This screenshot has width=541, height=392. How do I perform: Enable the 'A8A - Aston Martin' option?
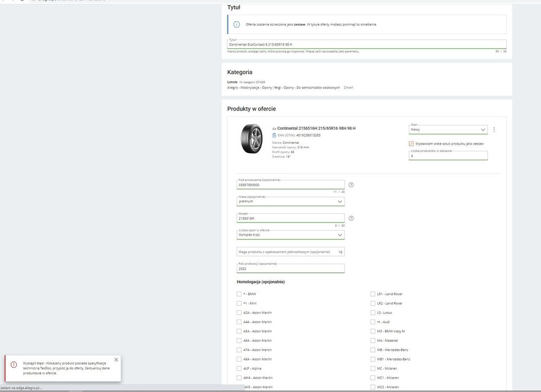click(239, 359)
